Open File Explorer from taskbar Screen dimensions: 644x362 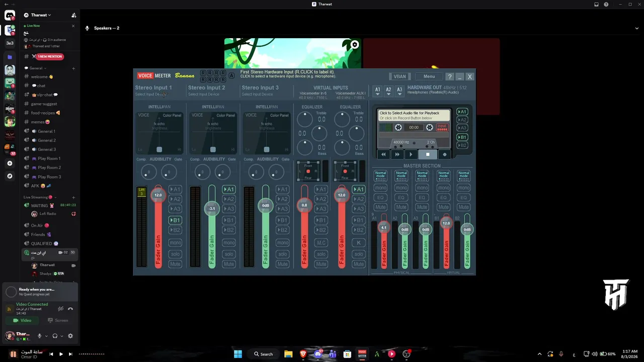[288, 354]
